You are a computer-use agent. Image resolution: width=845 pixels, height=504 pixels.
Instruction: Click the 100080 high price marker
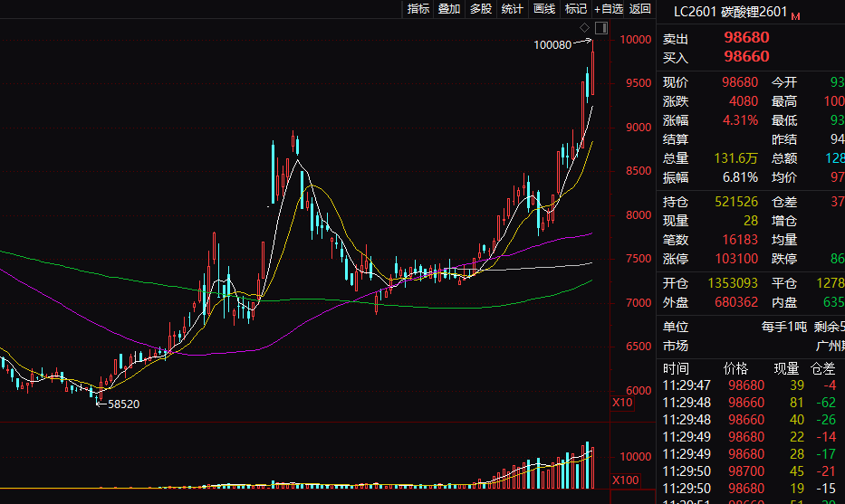552,44
